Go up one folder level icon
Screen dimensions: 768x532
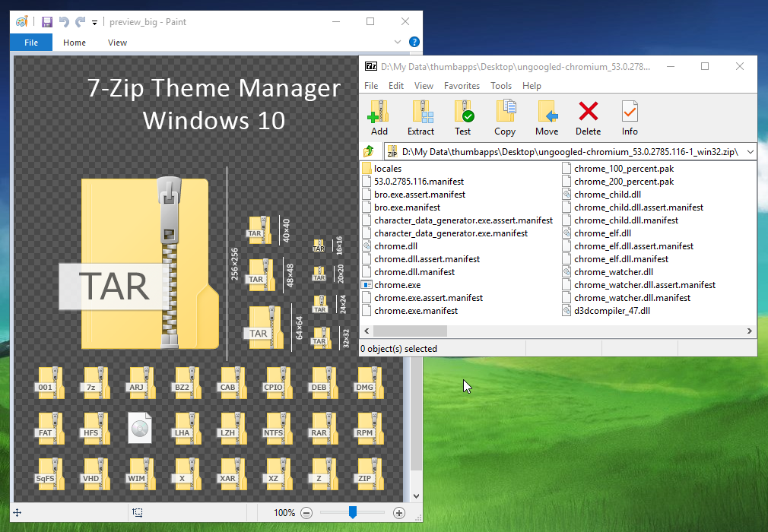click(x=370, y=152)
